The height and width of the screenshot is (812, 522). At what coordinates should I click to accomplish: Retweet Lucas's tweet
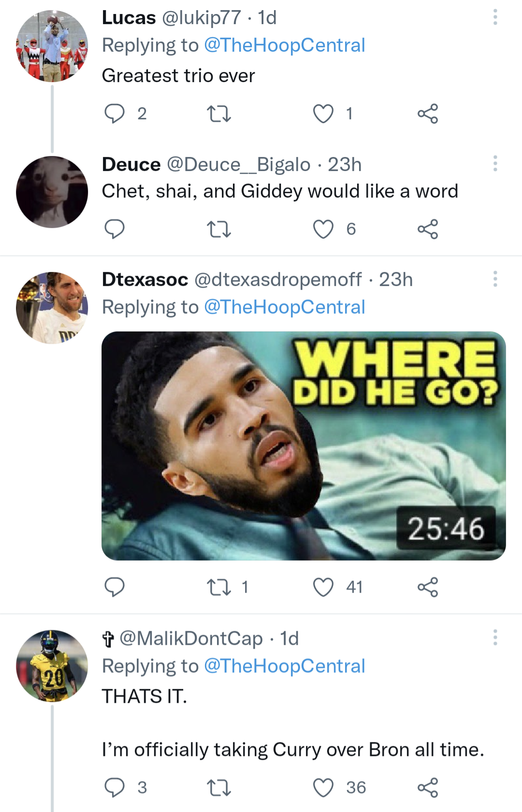pos(218,114)
